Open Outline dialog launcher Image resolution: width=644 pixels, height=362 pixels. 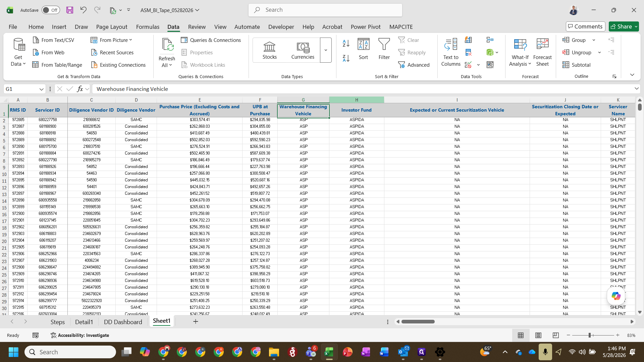point(614,76)
